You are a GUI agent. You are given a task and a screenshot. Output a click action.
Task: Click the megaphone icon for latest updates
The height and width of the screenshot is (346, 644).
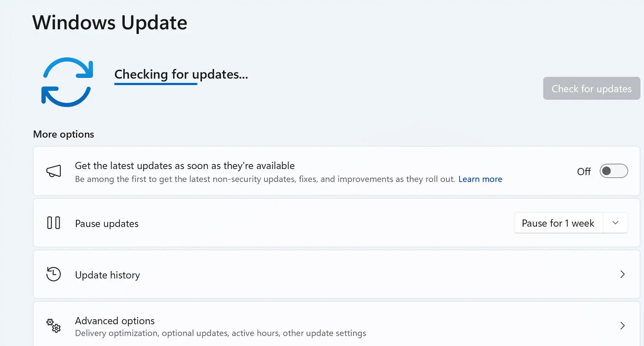pyautogui.click(x=54, y=171)
